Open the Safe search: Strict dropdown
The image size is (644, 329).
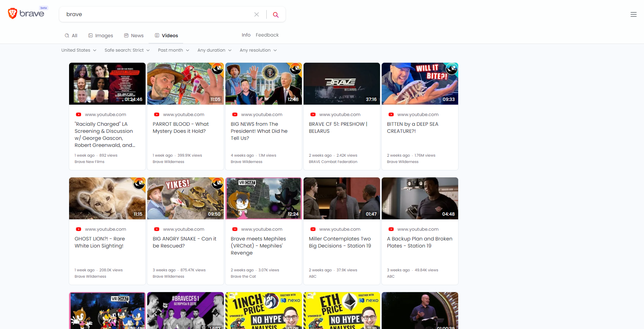(127, 50)
